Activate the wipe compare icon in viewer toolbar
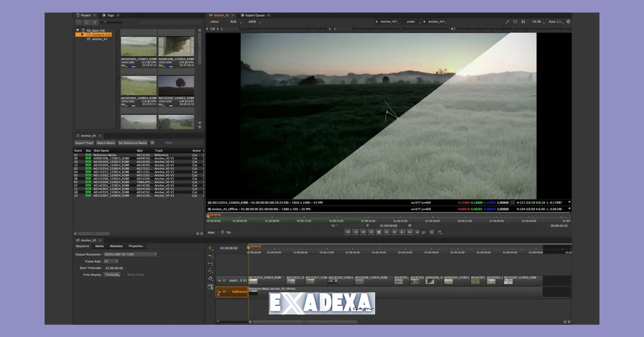Viewport: 644px width, 337px height. [515, 21]
